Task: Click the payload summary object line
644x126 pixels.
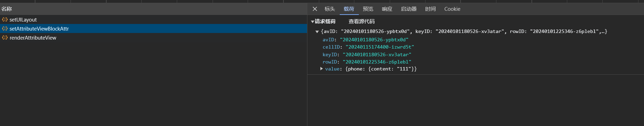Action: coord(464,32)
